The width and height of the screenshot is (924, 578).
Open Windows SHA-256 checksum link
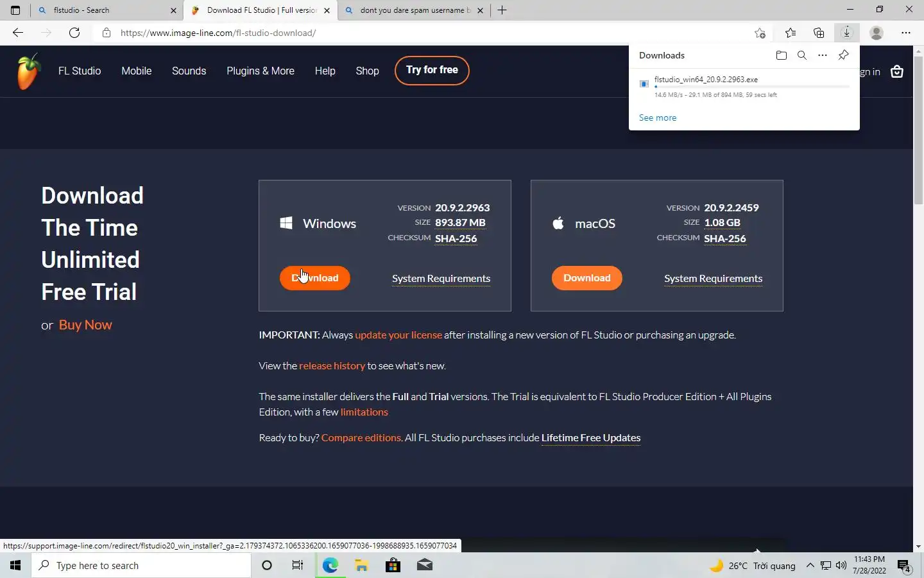coord(456,238)
